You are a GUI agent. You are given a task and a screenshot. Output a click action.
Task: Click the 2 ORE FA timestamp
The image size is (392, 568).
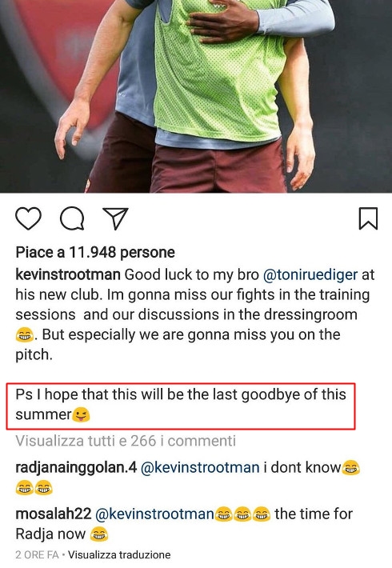(x=37, y=554)
